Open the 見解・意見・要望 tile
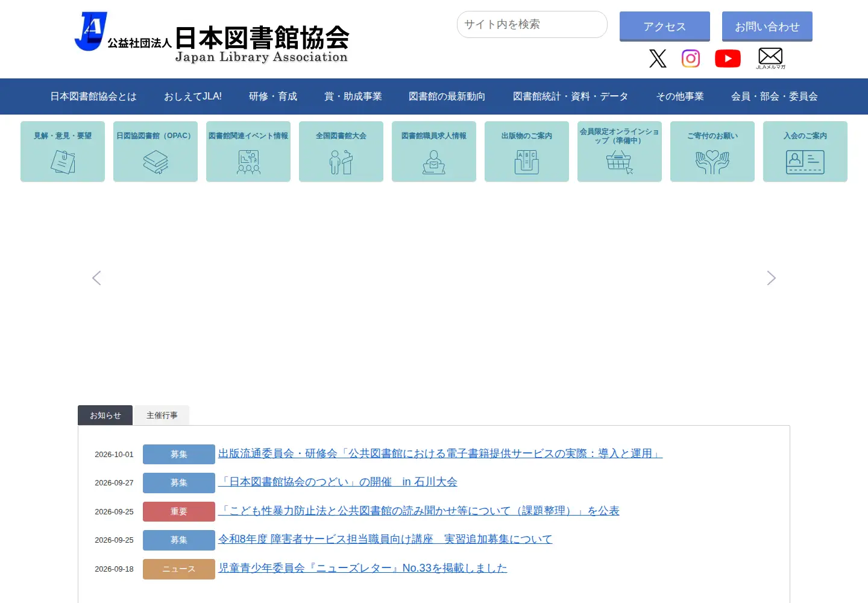868x603 pixels. 63,151
